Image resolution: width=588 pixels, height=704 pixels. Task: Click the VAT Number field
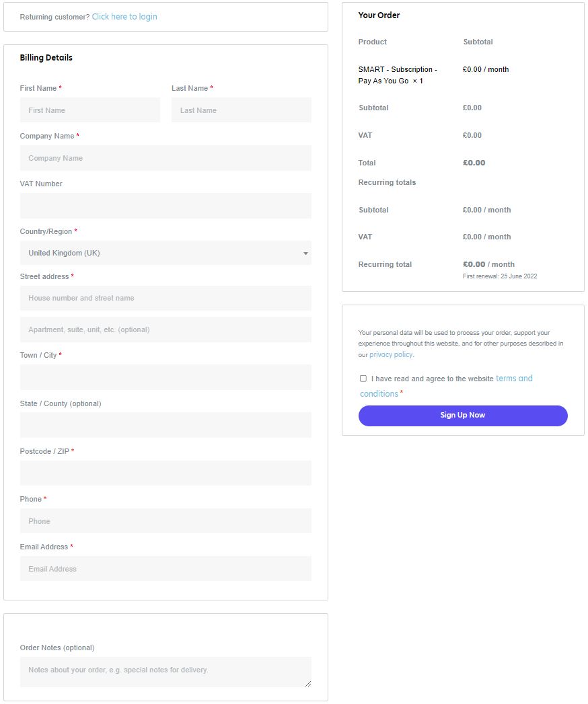(166, 206)
